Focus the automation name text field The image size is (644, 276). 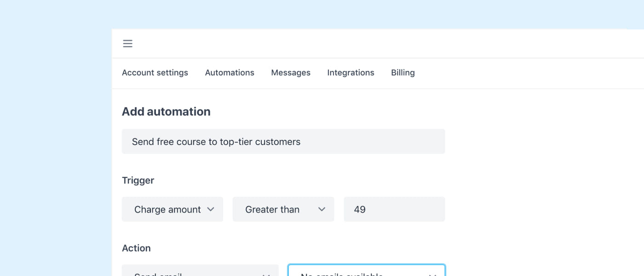click(x=283, y=142)
